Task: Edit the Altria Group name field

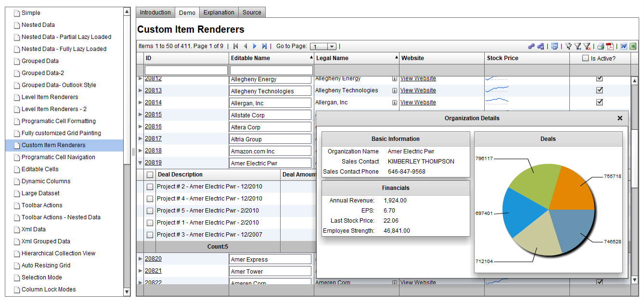Action: pos(270,139)
